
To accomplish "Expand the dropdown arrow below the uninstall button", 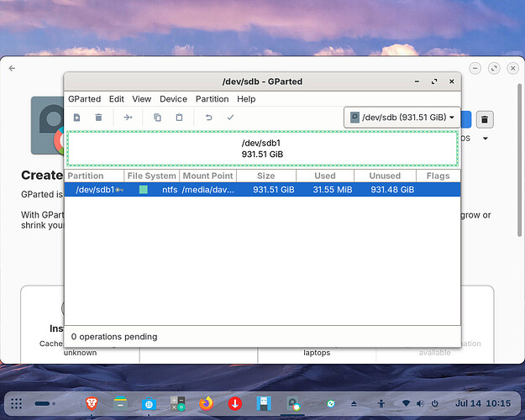I will (486, 139).
